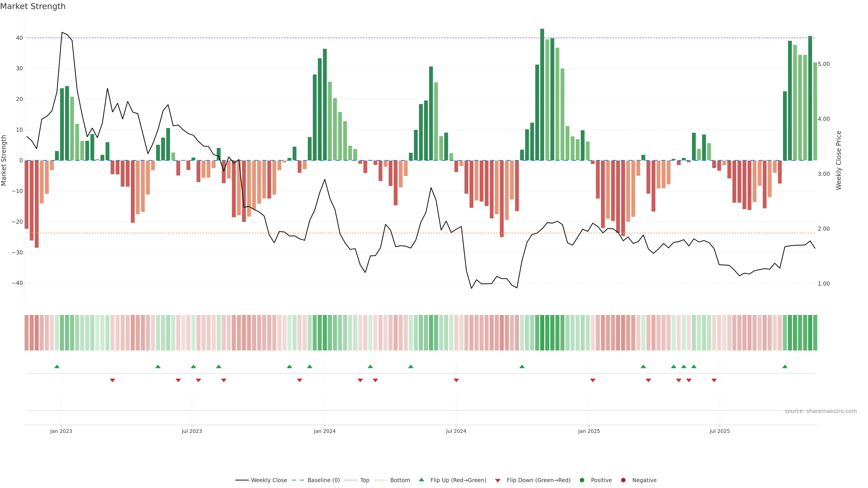Click the first red flip-down marker on the left
Screen dimensions: 868x488
[113, 380]
